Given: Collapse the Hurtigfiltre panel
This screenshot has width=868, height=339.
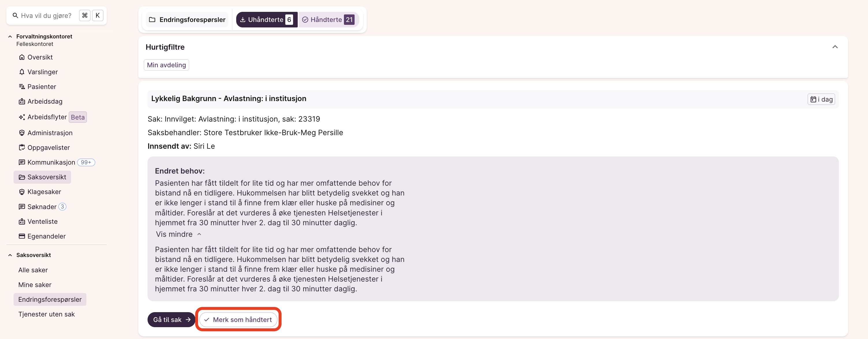Looking at the screenshot, I should coord(835,47).
